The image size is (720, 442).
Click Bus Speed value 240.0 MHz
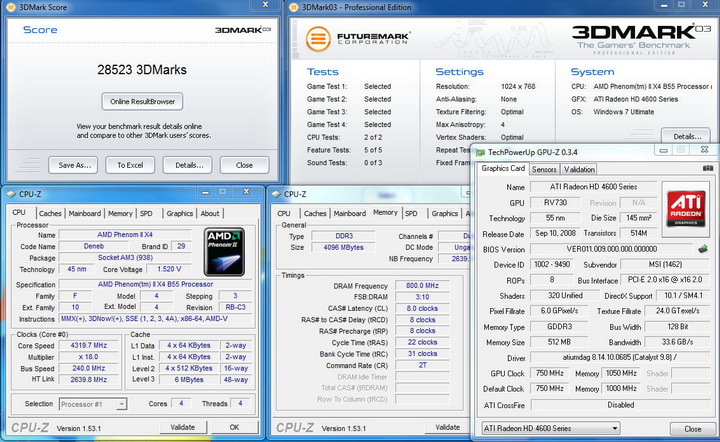89,368
